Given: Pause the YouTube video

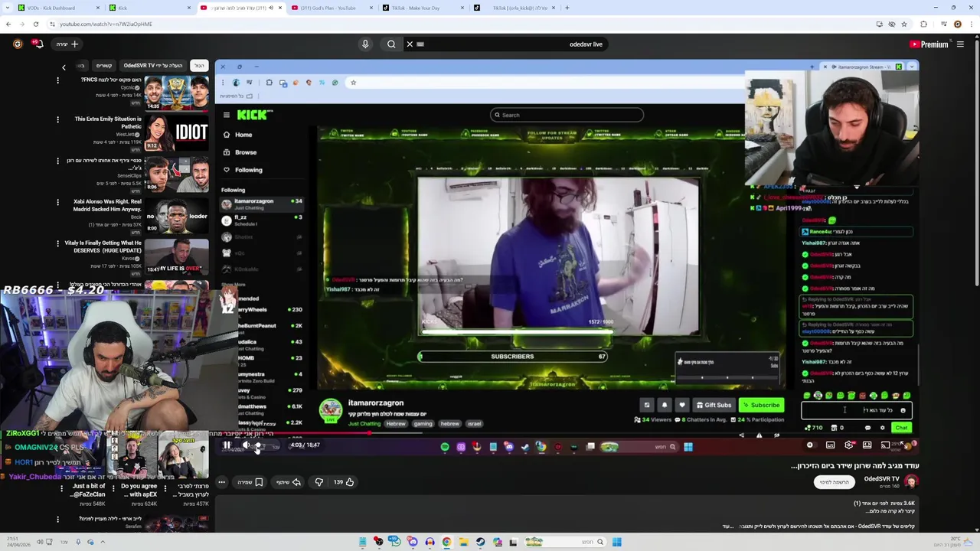Looking at the screenshot, I should 227,445.
